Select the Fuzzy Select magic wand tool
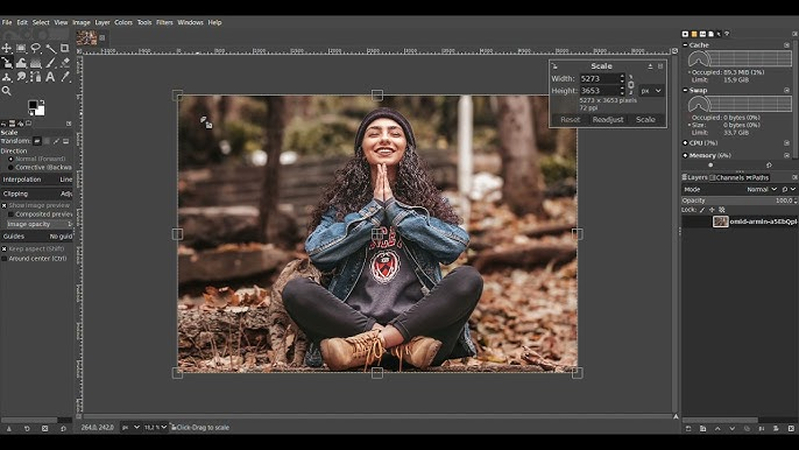 (50, 48)
